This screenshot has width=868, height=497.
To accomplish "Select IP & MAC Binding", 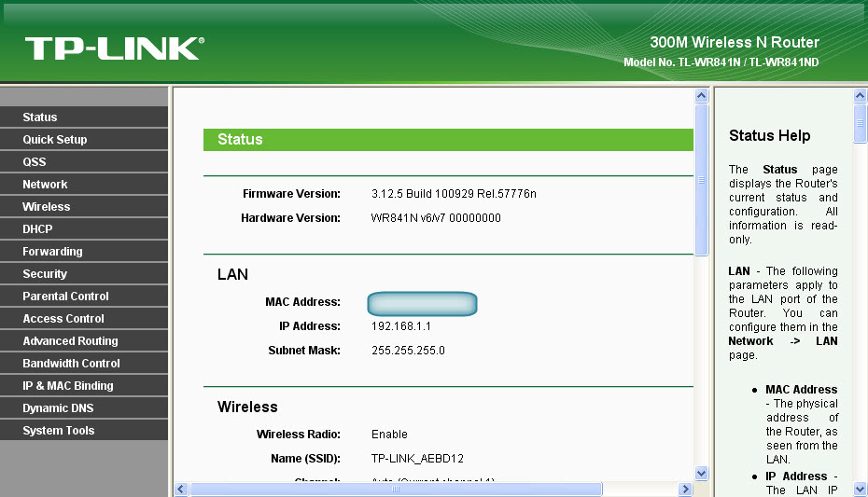I will 68,386.
